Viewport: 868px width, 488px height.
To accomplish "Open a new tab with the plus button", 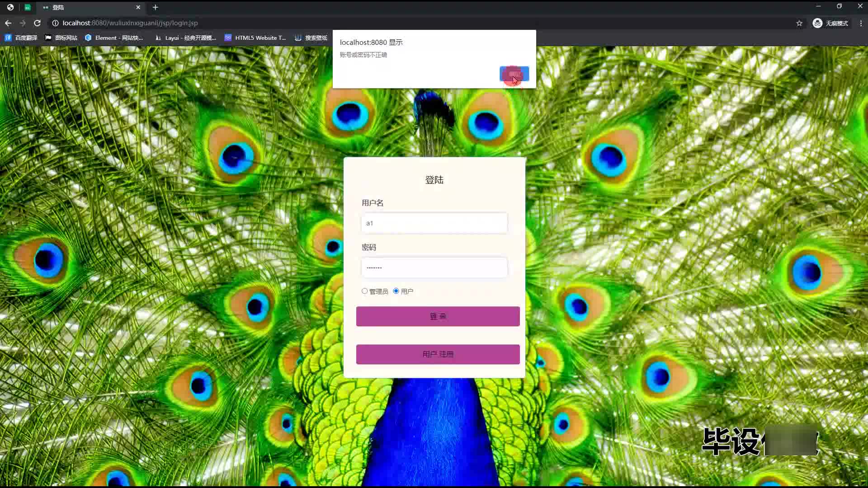I will [x=155, y=7].
